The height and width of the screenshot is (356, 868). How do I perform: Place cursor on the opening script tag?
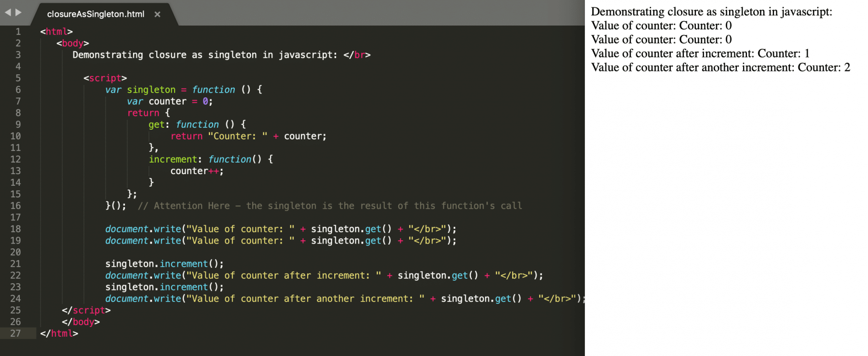105,78
